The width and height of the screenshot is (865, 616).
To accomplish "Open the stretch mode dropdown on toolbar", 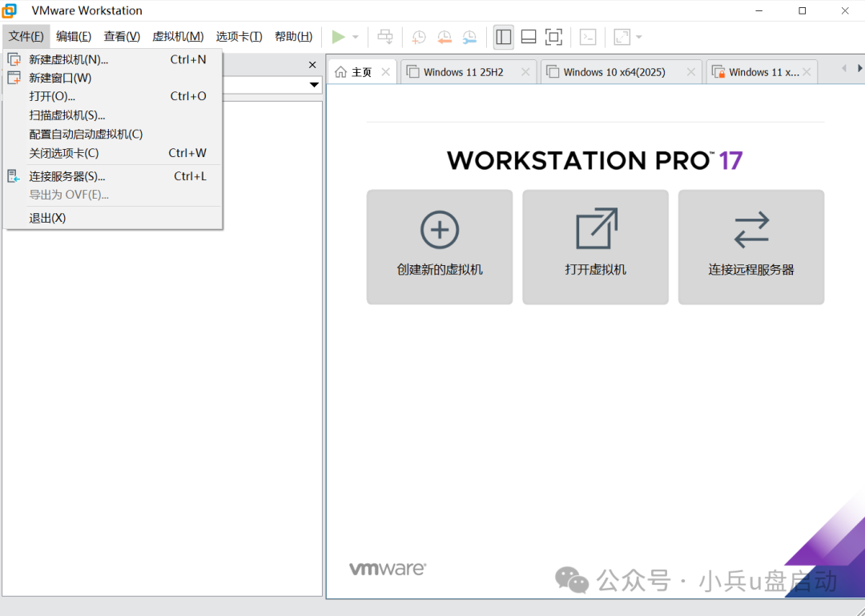I will pyautogui.click(x=638, y=36).
